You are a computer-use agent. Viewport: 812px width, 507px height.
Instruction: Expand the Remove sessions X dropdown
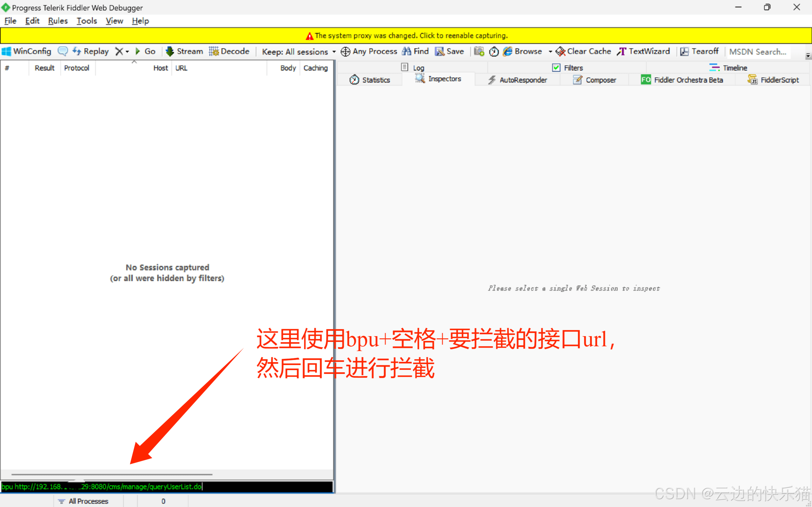tap(127, 52)
